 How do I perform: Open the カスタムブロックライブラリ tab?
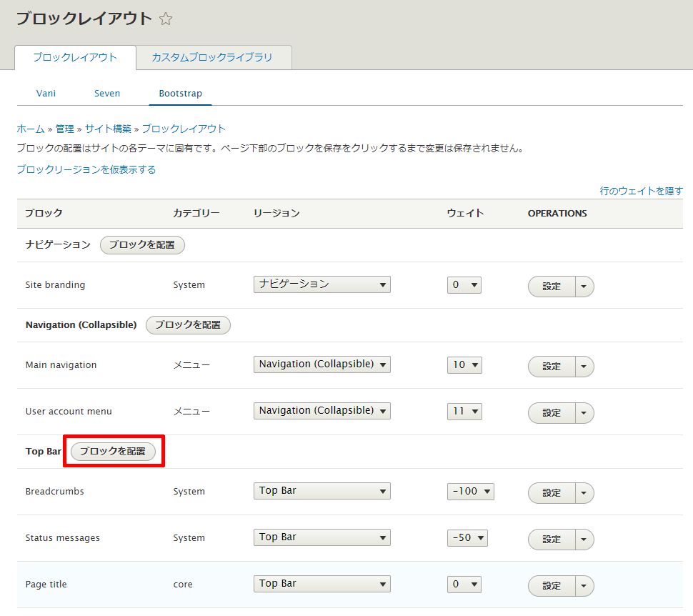[211, 57]
